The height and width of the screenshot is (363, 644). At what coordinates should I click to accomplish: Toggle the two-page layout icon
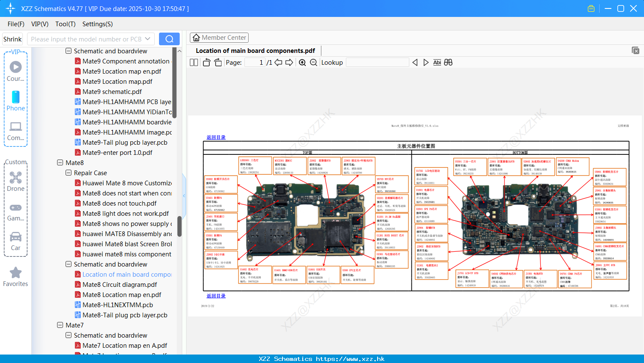tap(194, 63)
